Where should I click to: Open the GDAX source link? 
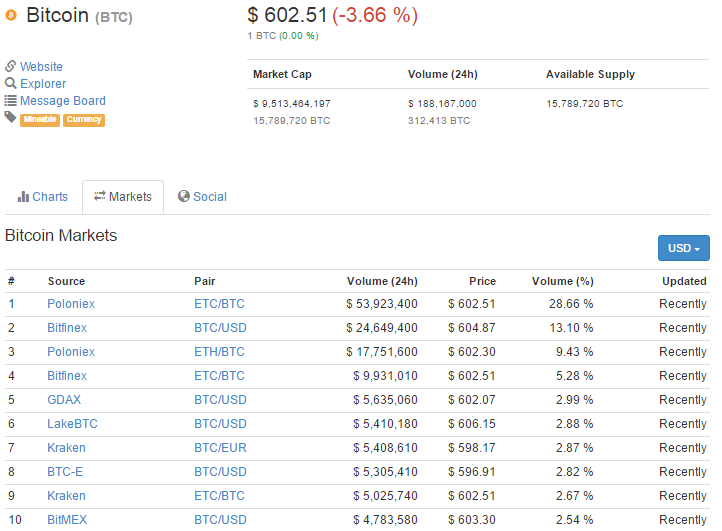(x=64, y=400)
